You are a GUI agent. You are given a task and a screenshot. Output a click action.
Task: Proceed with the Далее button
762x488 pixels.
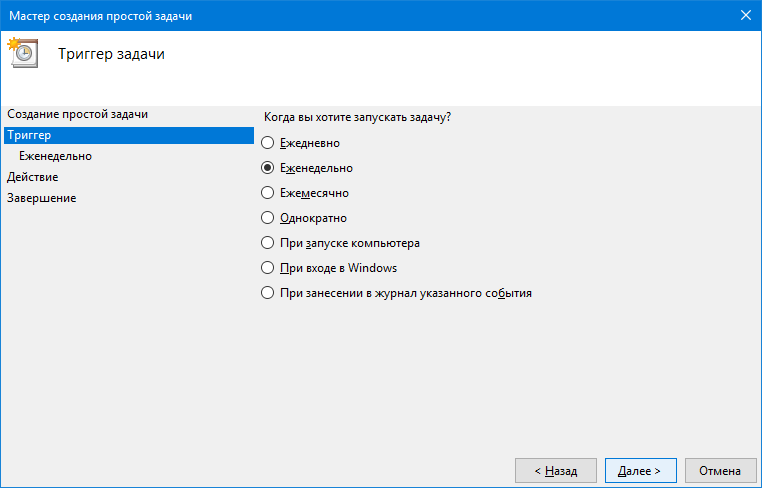(x=640, y=470)
